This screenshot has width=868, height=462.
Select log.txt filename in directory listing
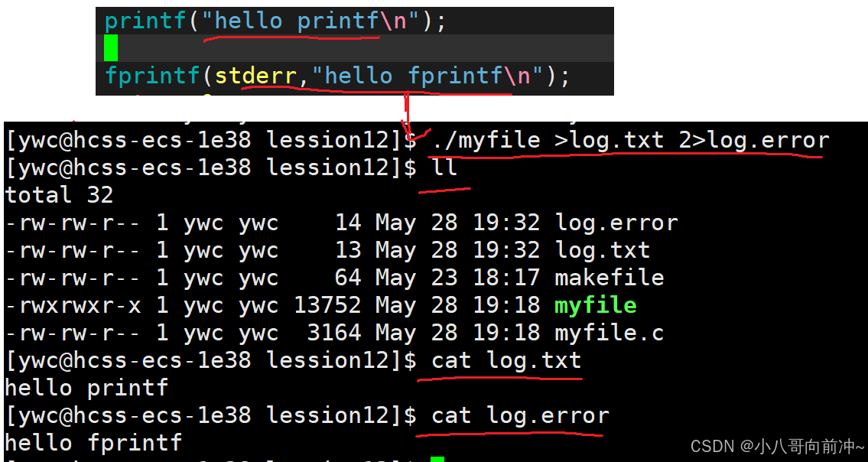603,250
